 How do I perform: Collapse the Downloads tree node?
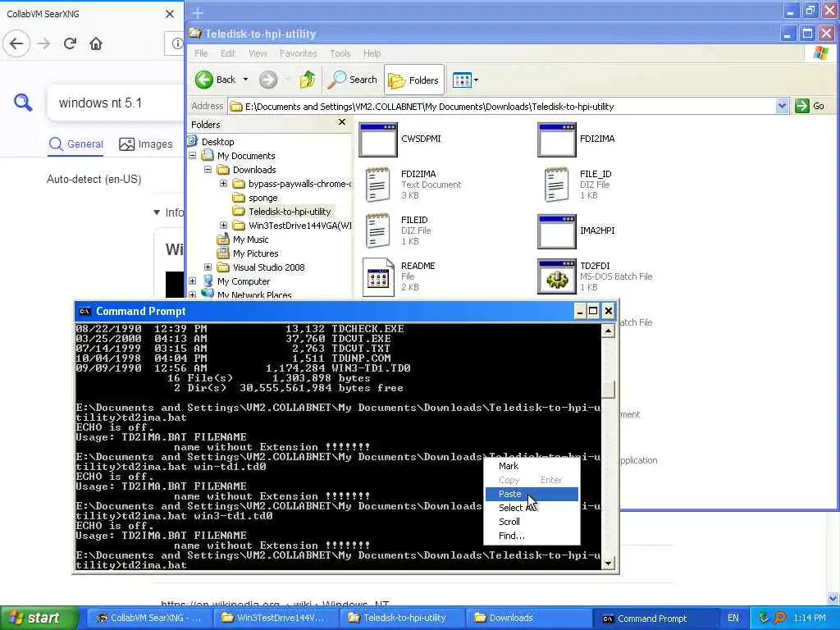pyautogui.click(x=208, y=170)
